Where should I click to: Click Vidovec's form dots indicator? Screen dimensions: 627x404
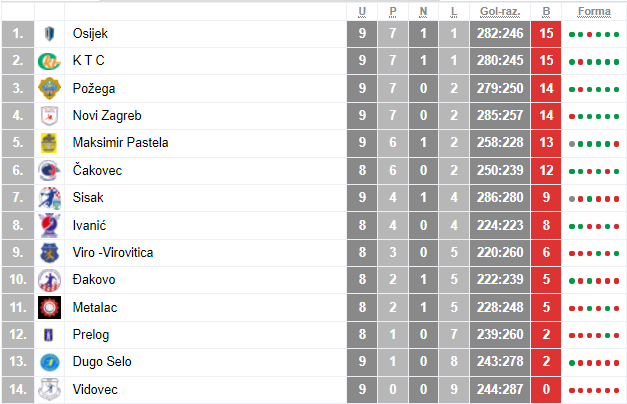tap(594, 389)
